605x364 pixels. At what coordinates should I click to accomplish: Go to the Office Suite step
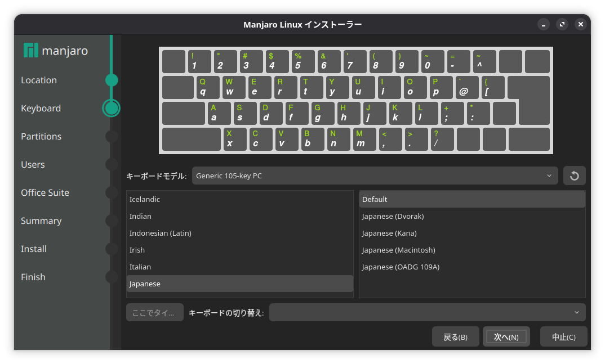45,192
